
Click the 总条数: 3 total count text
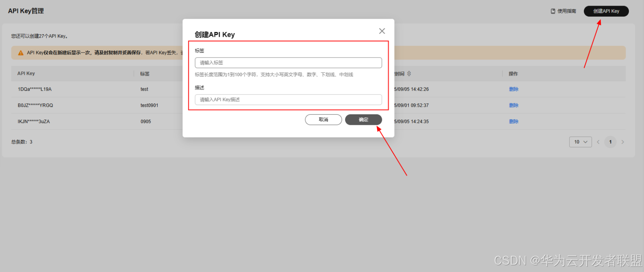22,142
